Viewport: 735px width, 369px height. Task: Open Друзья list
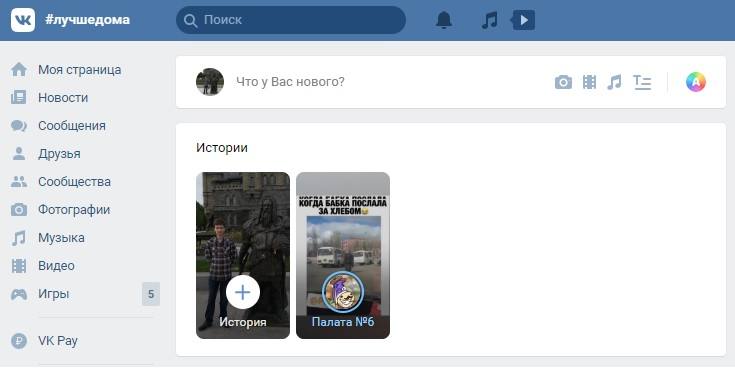[x=59, y=154]
